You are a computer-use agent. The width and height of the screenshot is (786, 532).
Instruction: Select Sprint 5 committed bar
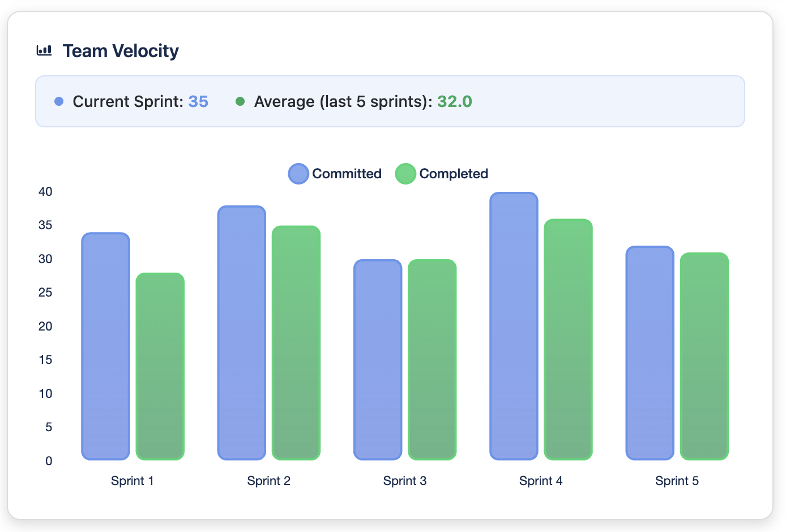point(650,353)
